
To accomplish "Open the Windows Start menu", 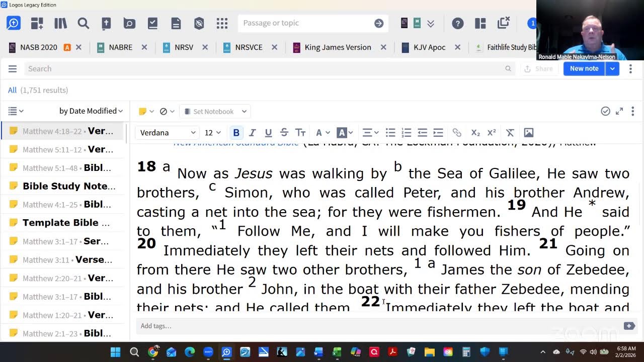I will click(115, 352).
